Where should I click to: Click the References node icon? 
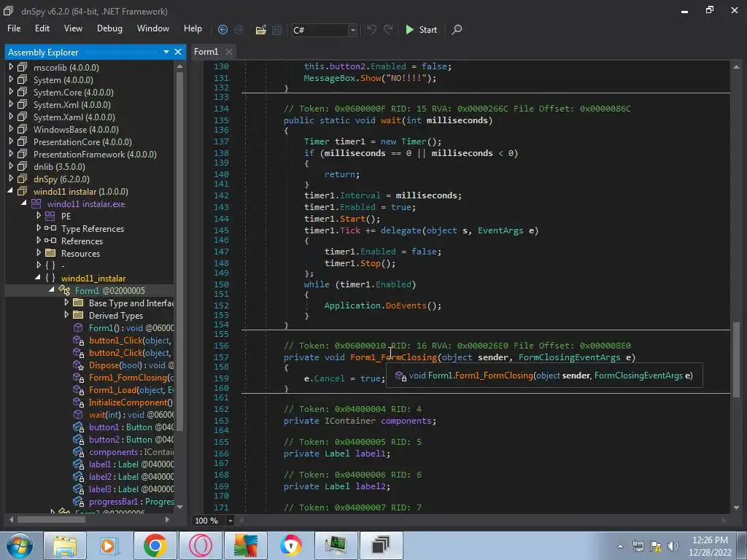point(50,241)
